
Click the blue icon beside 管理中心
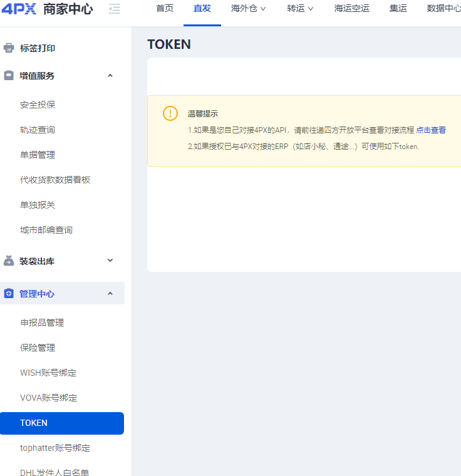coord(9,294)
